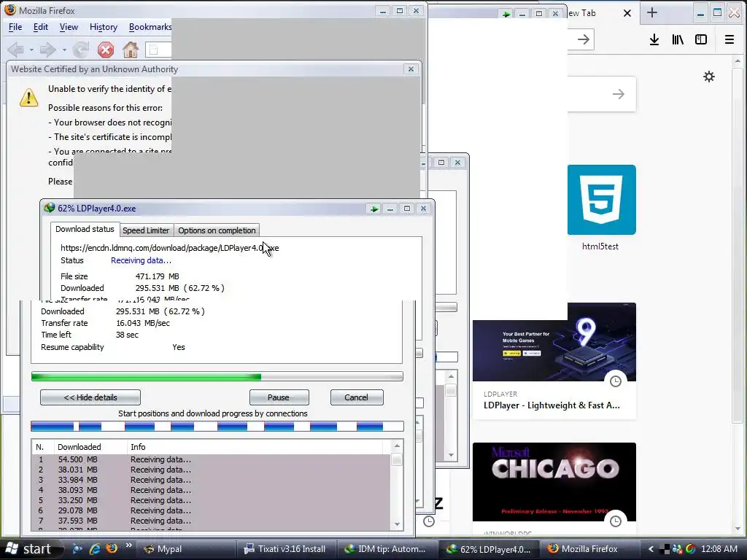747x560 pixels.
Task: Click the warning triangle icon
Action: pos(28,98)
